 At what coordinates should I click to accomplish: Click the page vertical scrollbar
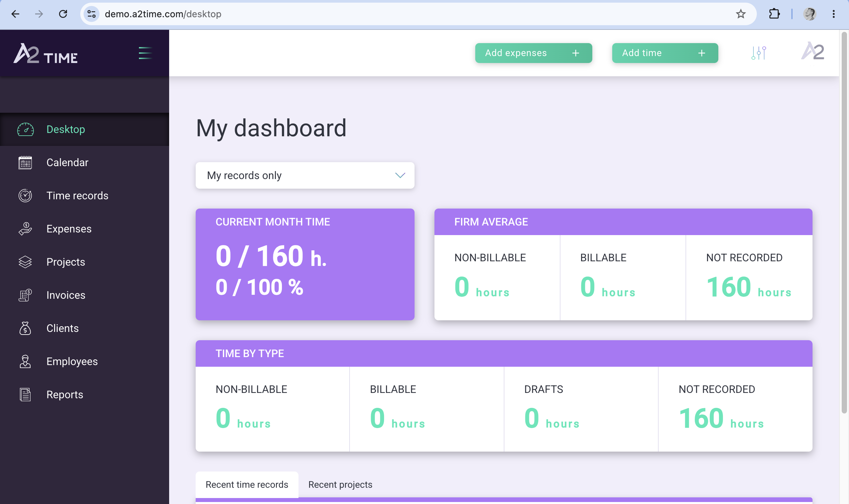point(844,222)
